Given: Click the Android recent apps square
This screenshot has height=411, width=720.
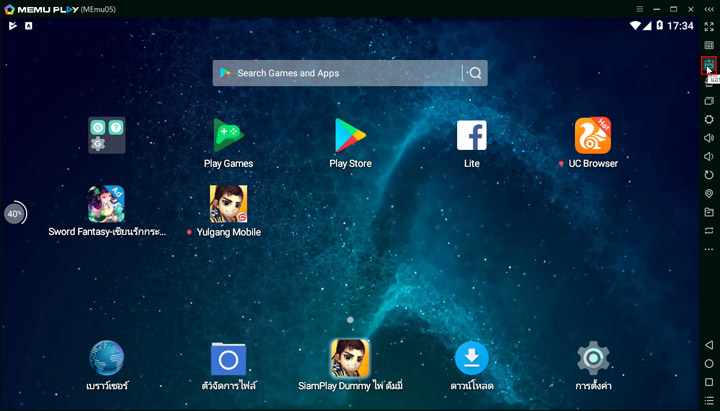Looking at the screenshot, I should coord(709,382).
